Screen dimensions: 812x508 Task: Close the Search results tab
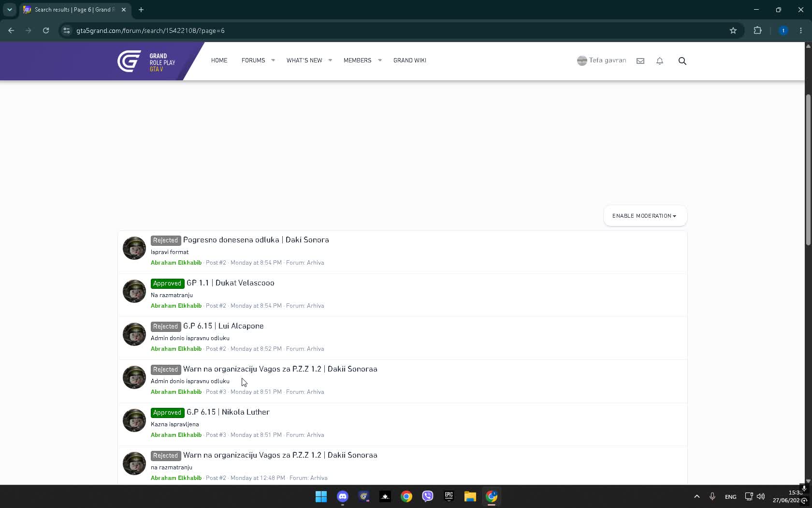coord(124,10)
